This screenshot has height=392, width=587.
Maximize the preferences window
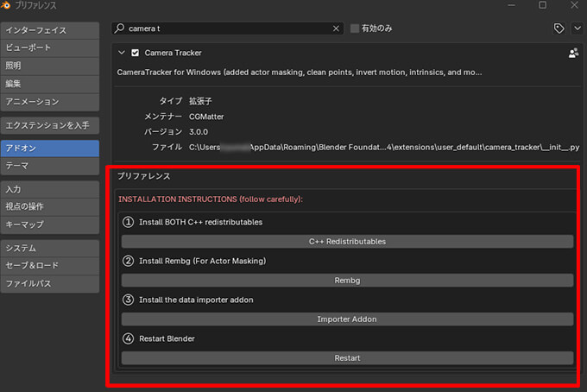pos(542,5)
